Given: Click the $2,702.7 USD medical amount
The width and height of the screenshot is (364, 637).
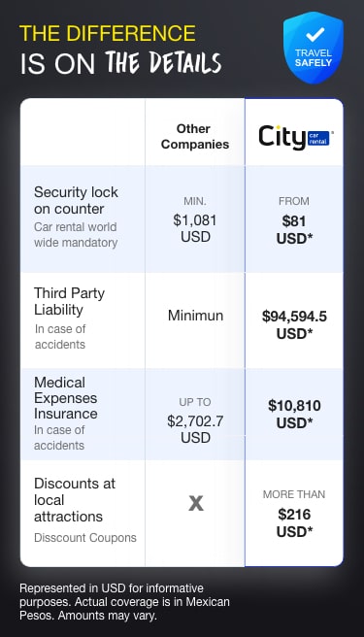Looking at the screenshot, I should pos(195,429).
